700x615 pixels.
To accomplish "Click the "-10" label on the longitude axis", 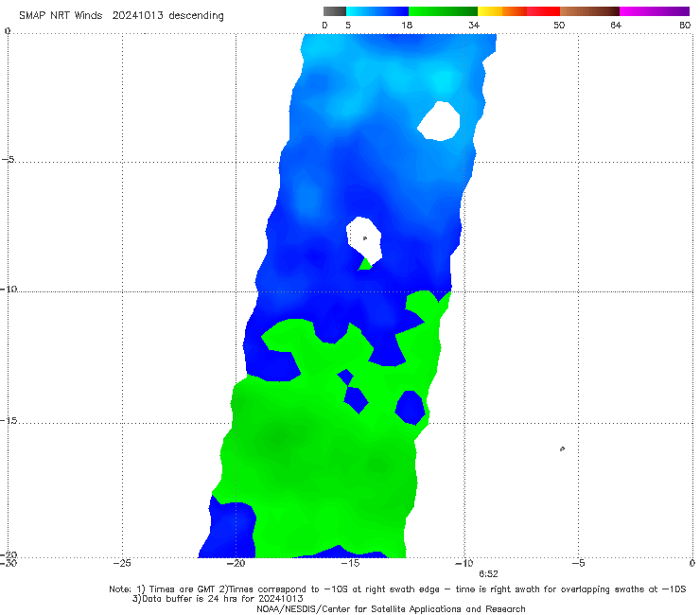I will (x=464, y=563).
